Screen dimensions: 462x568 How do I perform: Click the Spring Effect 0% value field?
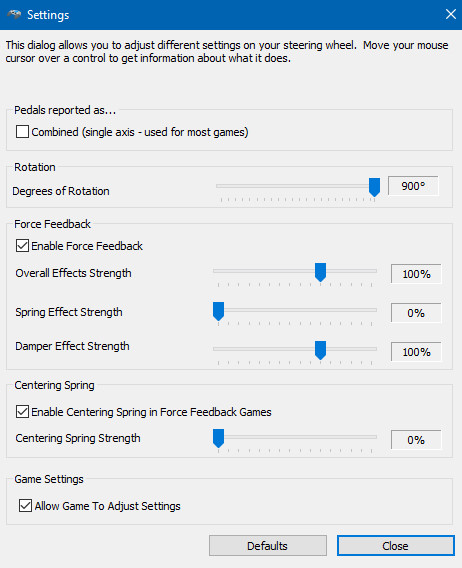tap(416, 313)
